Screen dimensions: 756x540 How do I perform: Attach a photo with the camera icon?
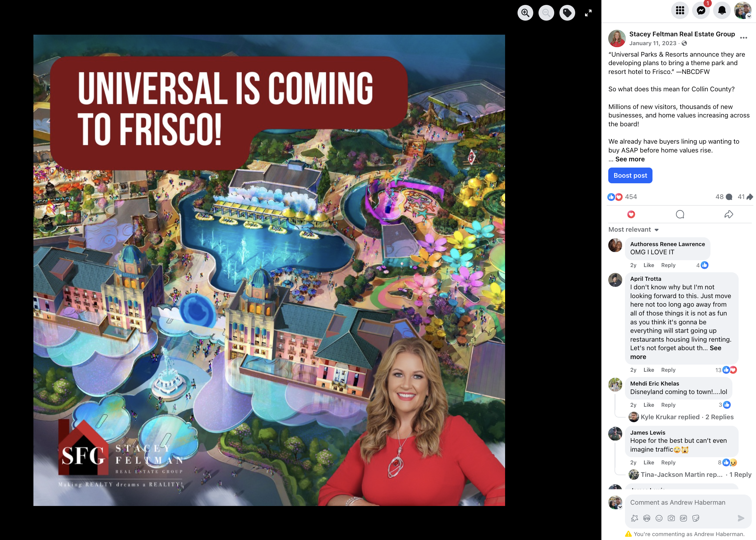point(671,518)
